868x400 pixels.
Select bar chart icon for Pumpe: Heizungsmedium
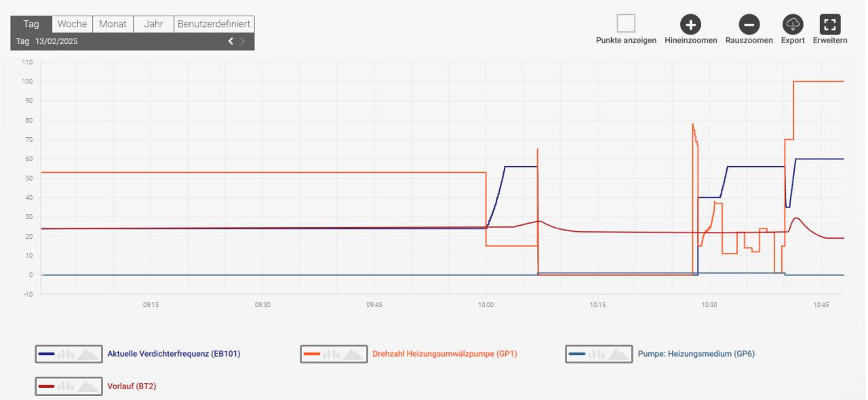pos(596,353)
